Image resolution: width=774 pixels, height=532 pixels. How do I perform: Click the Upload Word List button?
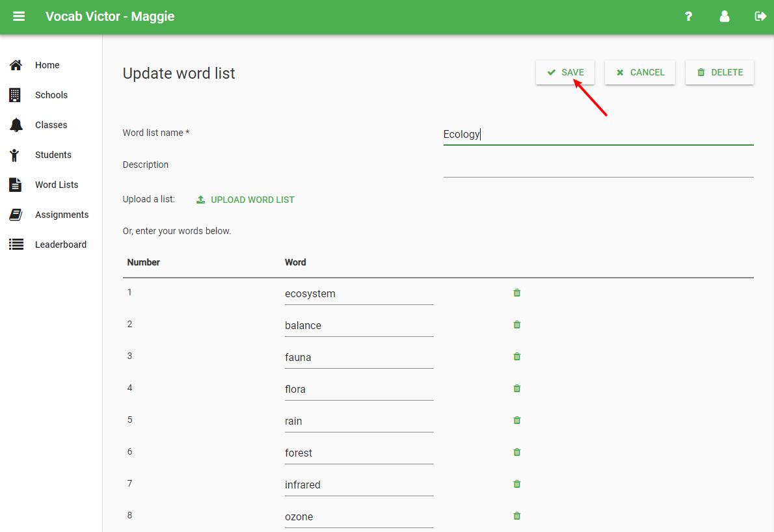click(x=245, y=200)
